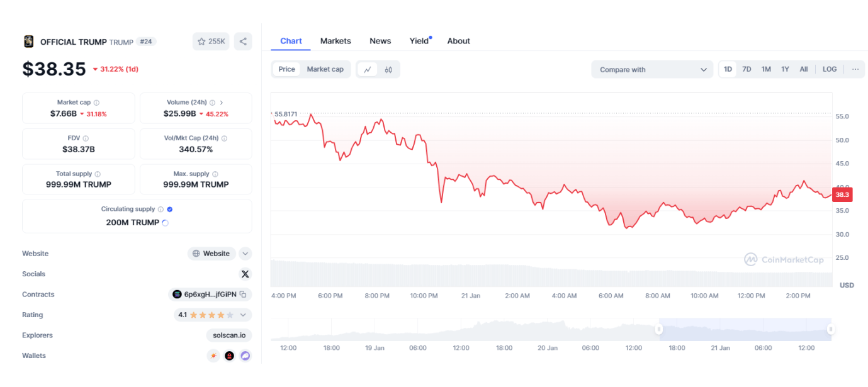Open the News tab
This screenshot has width=868, height=387.
pos(380,41)
